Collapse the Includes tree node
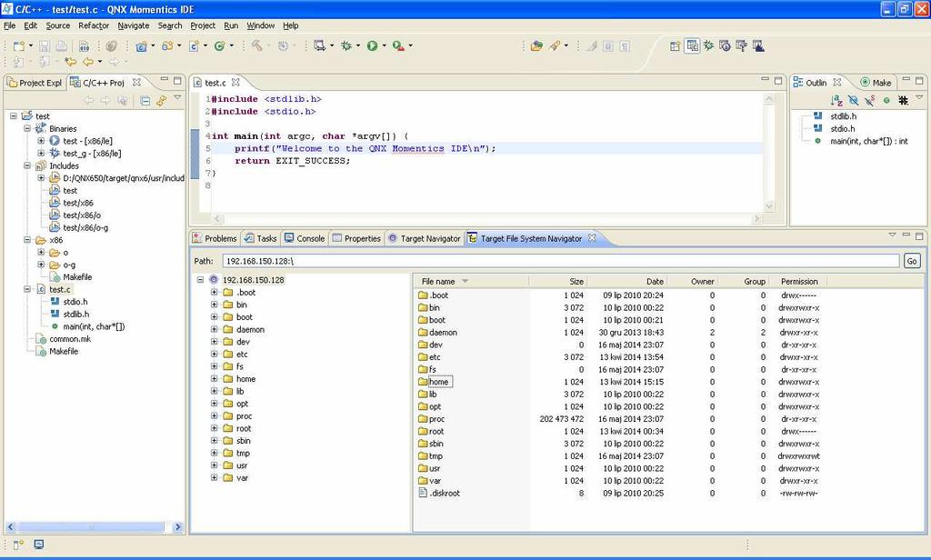Image resolution: width=931 pixels, height=560 pixels. point(27,165)
